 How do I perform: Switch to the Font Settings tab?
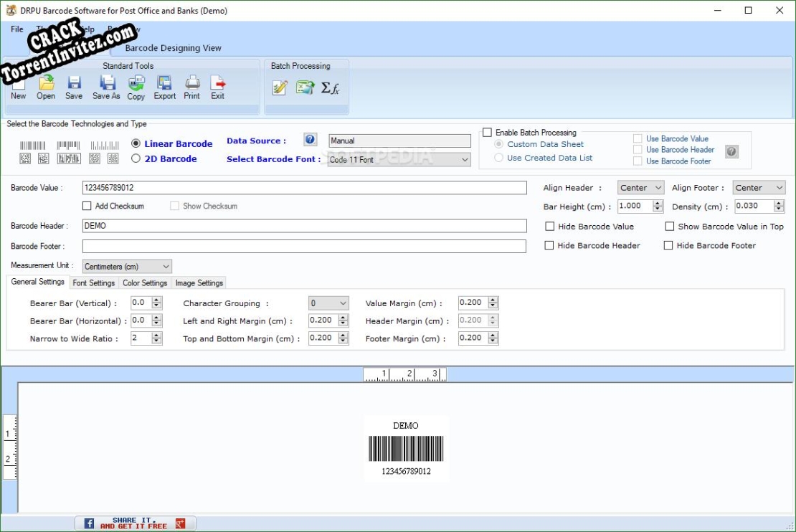coord(93,282)
